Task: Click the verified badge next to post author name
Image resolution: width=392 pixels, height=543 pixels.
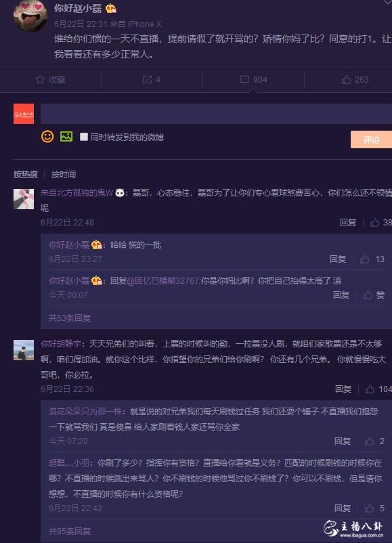Action: (x=111, y=8)
